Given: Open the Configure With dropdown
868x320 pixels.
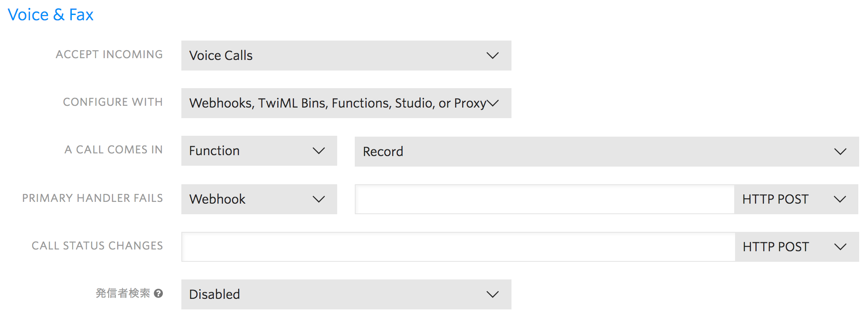Looking at the screenshot, I should pyautogui.click(x=346, y=103).
